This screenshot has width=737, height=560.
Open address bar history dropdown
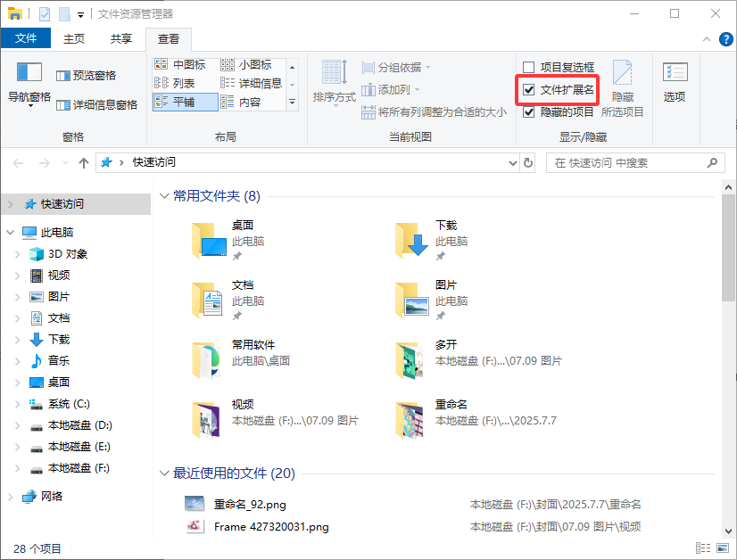(x=513, y=162)
